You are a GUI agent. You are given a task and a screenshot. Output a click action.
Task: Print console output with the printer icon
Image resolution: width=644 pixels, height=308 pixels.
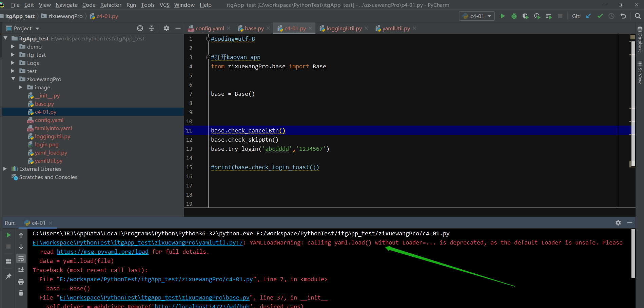(21, 282)
